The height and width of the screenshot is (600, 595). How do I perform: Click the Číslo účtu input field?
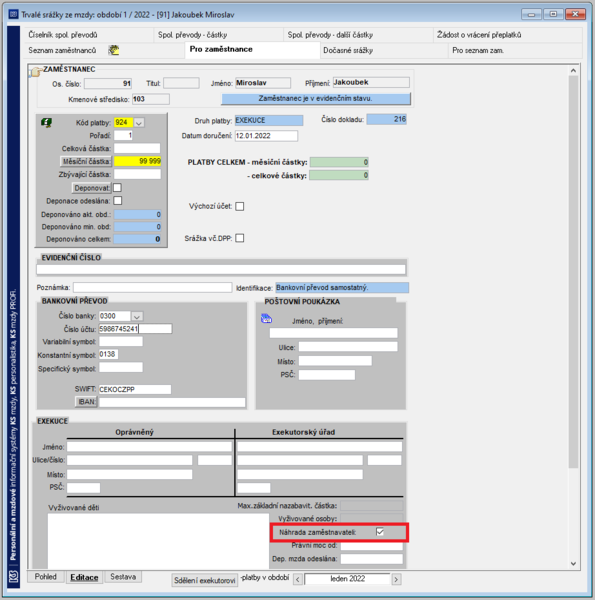[135, 329]
